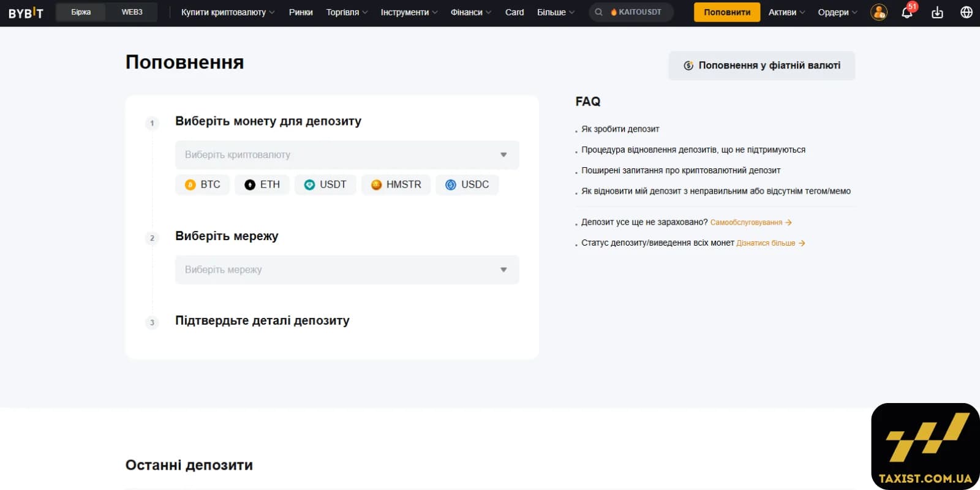Switch to the Біржа tab
The image size is (980, 490).
pos(81,12)
